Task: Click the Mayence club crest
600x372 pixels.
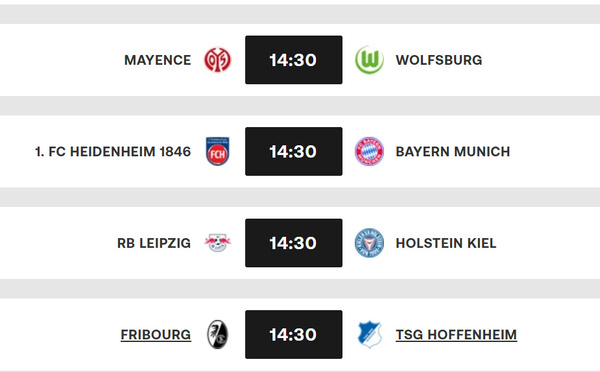Action: coord(217,60)
